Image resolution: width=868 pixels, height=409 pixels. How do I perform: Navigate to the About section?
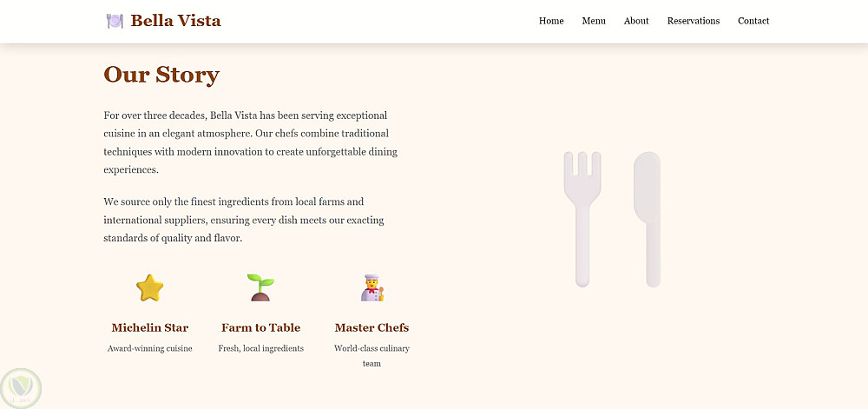coord(636,21)
